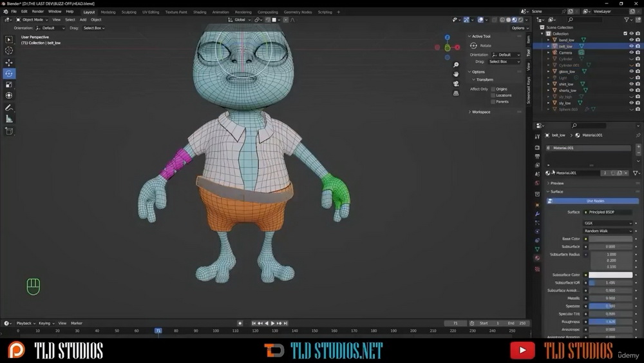Toggle the Collection exclude checkbox in outliner
Image resolution: width=644 pixels, height=363 pixels.
tap(625, 34)
